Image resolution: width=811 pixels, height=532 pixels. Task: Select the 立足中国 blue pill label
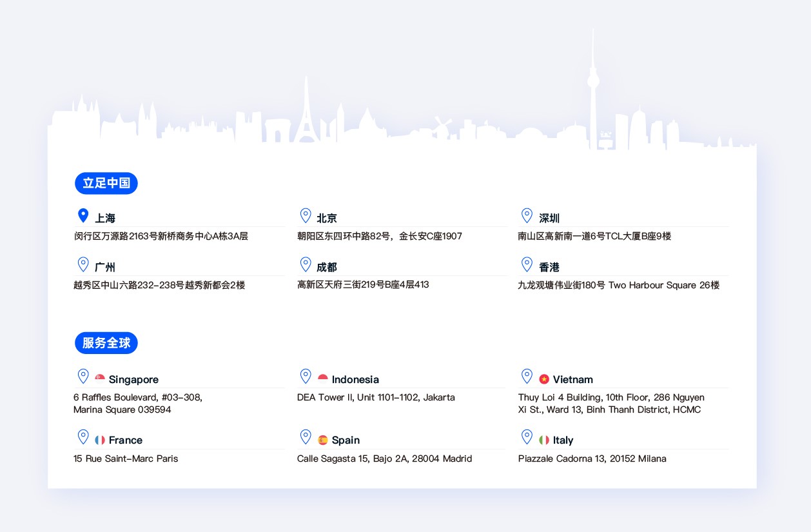click(106, 183)
